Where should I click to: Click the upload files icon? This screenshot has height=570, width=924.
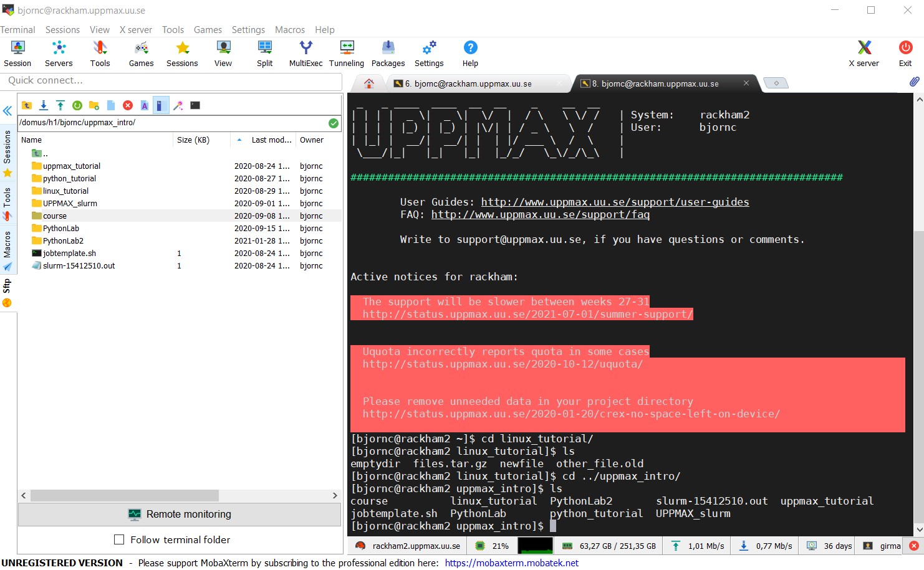pos(60,105)
